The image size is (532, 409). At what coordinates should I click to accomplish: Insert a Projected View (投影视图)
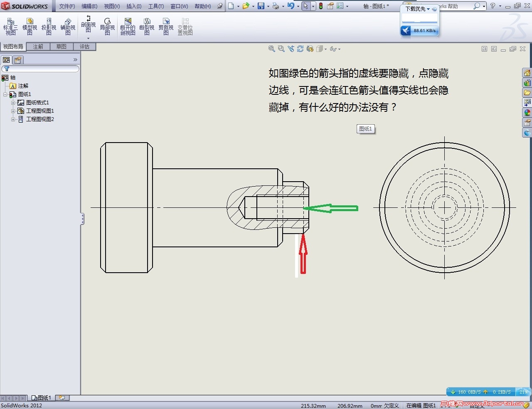coord(49,27)
